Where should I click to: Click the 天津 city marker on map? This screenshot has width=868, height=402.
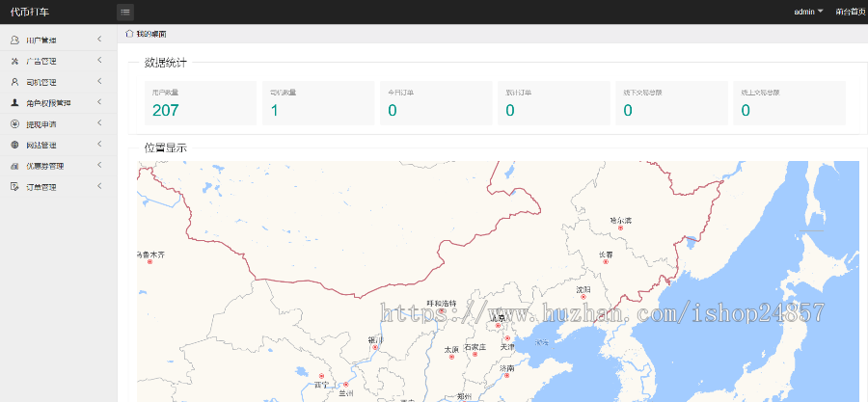click(507, 338)
